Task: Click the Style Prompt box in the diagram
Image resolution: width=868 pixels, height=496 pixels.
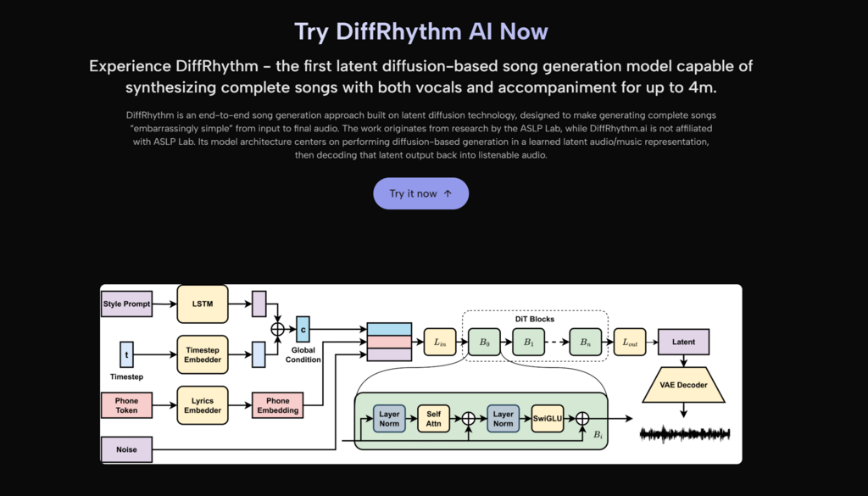Action: (x=126, y=304)
